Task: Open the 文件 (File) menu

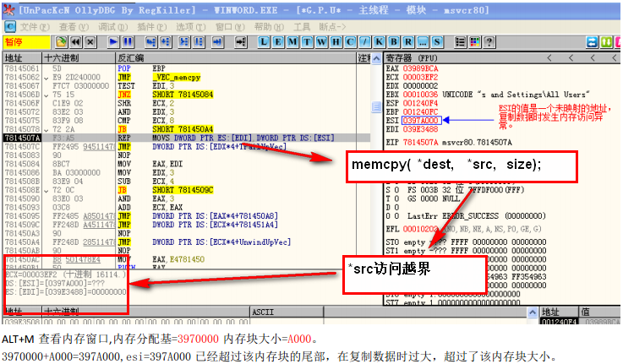Action: (x=35, y=27)
